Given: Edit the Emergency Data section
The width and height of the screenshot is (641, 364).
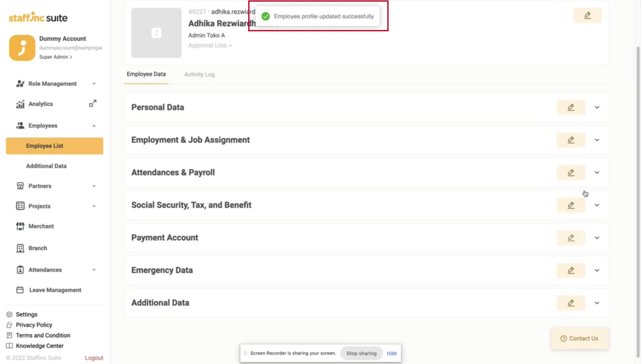Looking at the screenshot, I should coord(571,270).
